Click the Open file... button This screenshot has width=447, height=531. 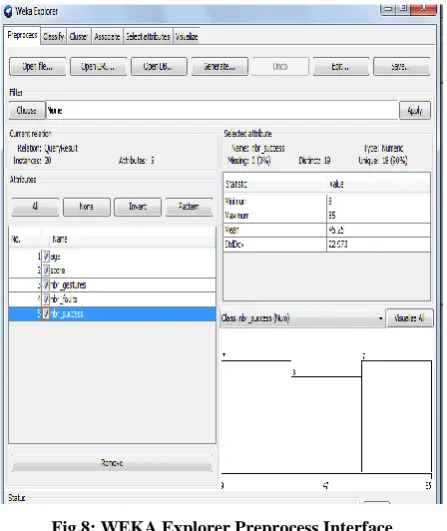[38, 66]
